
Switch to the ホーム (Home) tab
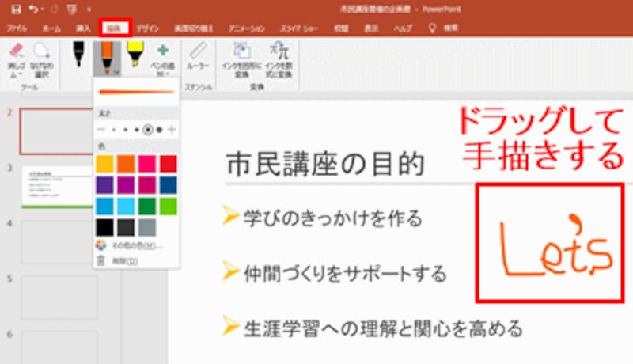(x=51, y=28)
